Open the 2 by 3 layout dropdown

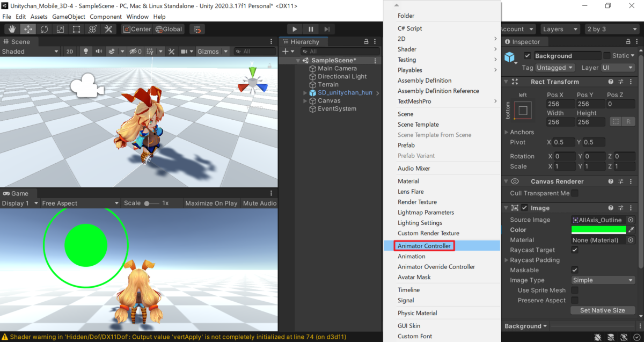[612, 29]
